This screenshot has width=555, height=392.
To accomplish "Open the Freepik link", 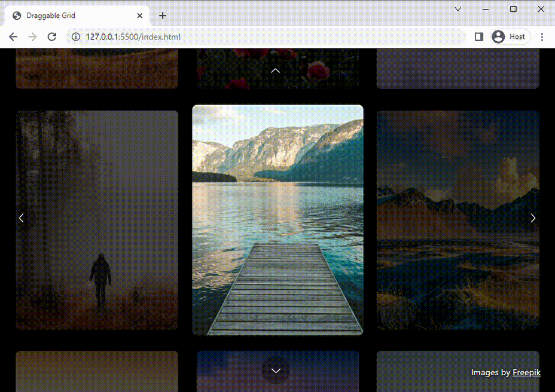I will 526,372.
